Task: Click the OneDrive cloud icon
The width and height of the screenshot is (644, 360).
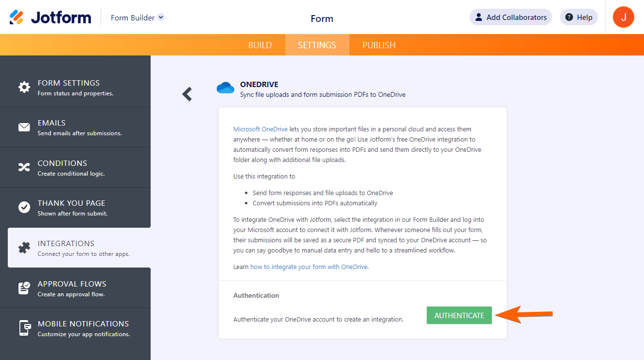Action: point(226,88)
